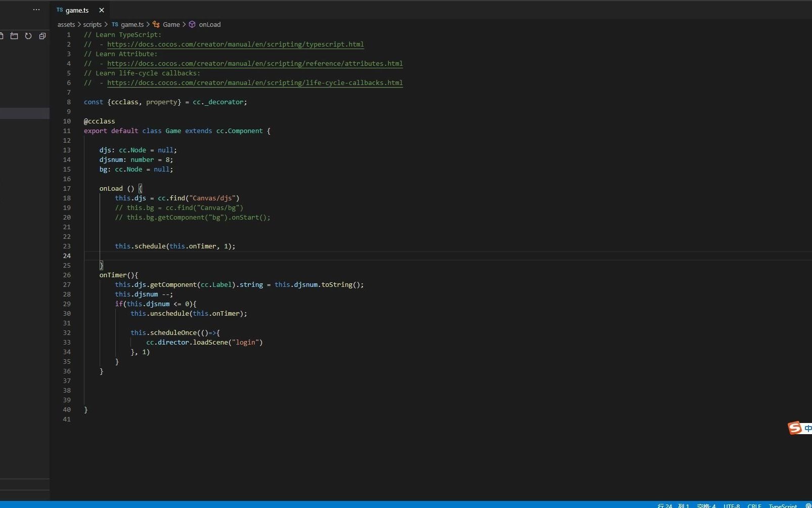This screenshot has height=508, width=812.
Task: Place cursor on empty line 24
Action: 447,256
